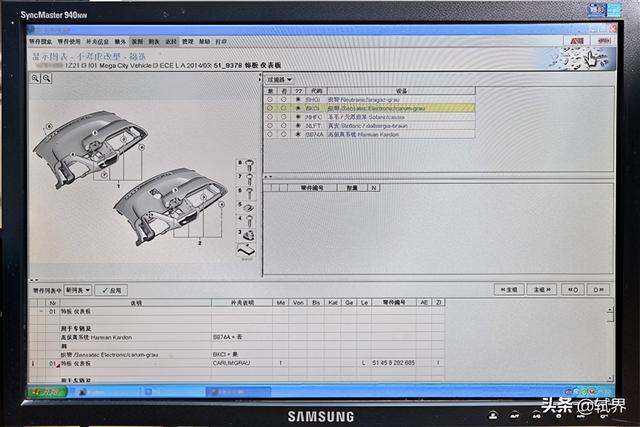
Task: Click the «D previous diagram button
Action: tap(573, 289)
